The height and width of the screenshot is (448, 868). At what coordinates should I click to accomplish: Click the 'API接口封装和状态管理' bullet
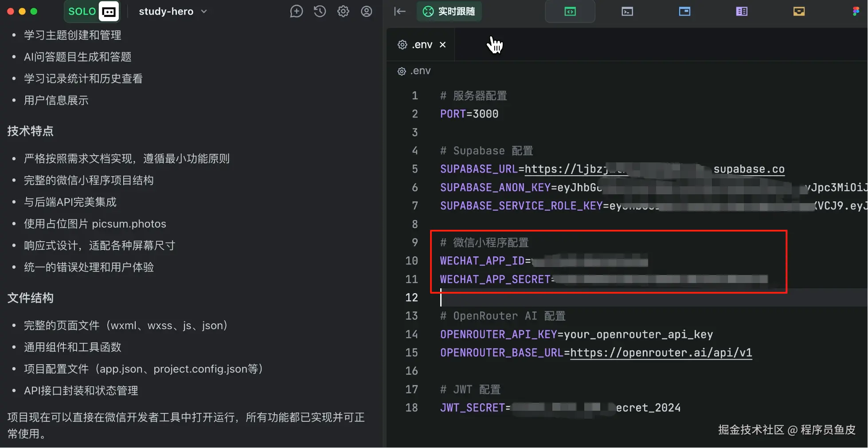(x=81, y=391)
